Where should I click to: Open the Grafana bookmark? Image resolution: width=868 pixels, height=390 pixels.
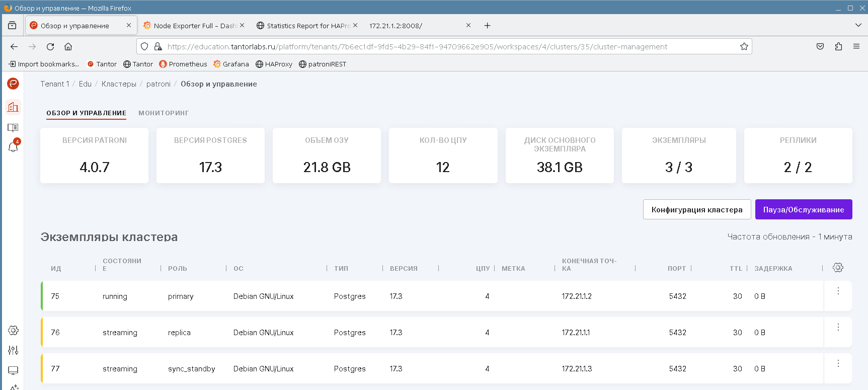click(231, 64)
